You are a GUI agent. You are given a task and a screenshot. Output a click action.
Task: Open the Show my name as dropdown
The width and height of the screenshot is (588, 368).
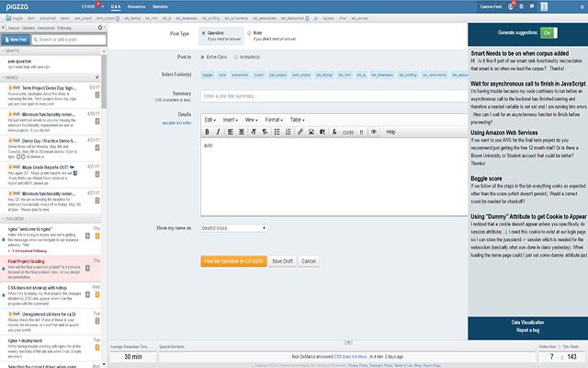click(233, 228)
